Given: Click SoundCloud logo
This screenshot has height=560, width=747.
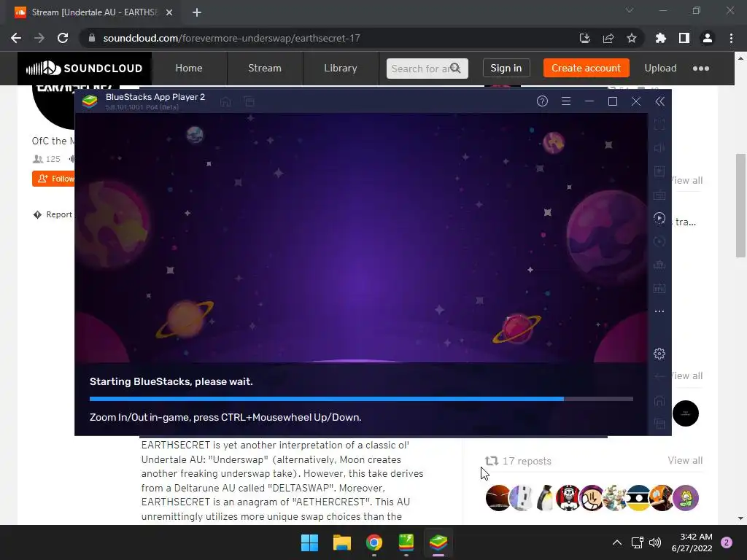Looking at the screenshot, I should (x=85, y=68).
